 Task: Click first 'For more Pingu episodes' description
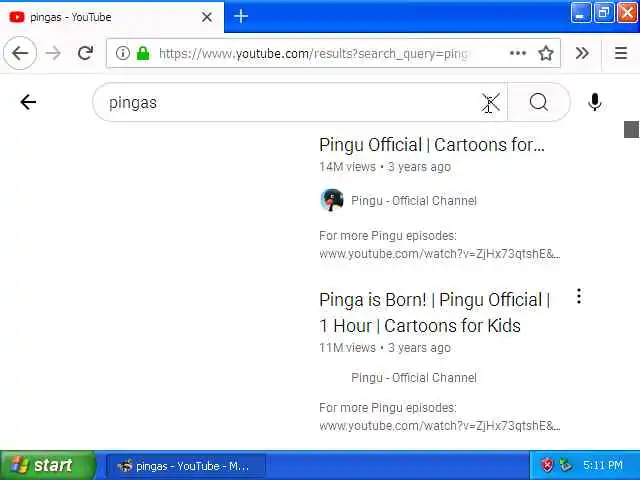[440, 245]
